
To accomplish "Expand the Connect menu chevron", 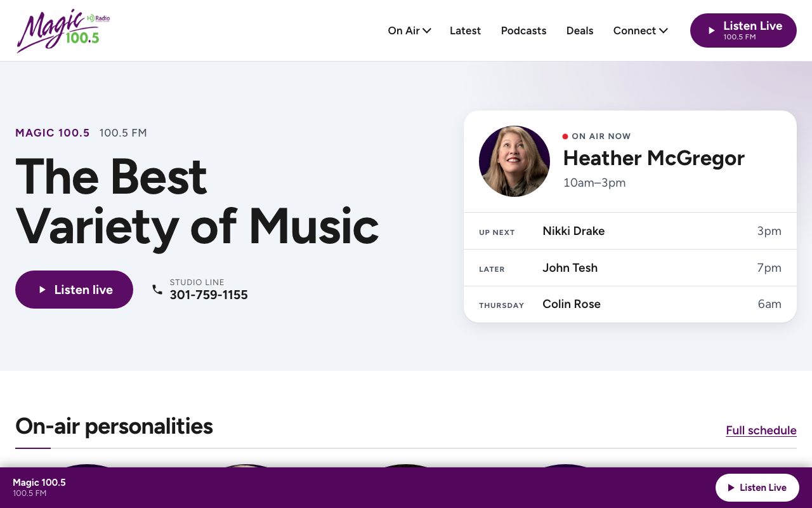I will tap(664, 30).
